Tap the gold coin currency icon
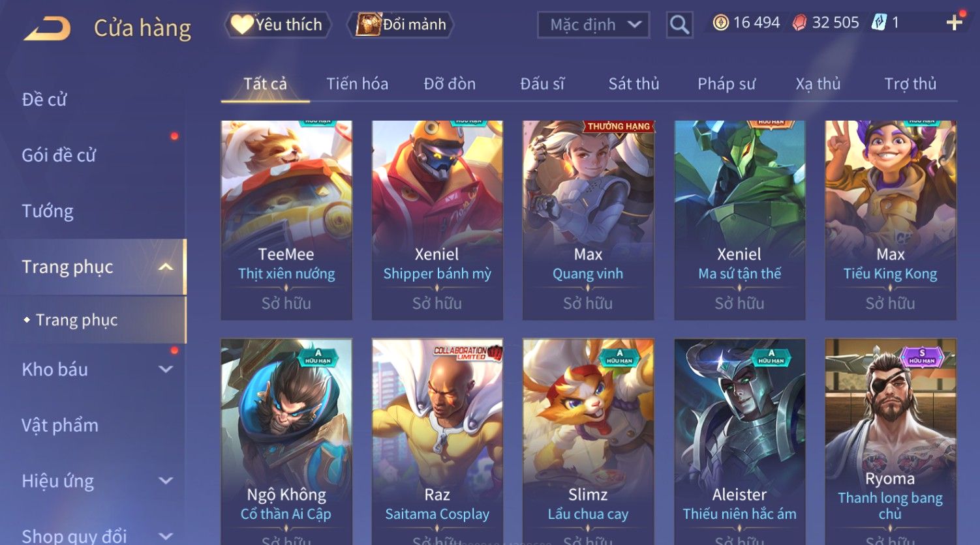Image resolution: width=980 pixels, height=545 pixels. 720,23
